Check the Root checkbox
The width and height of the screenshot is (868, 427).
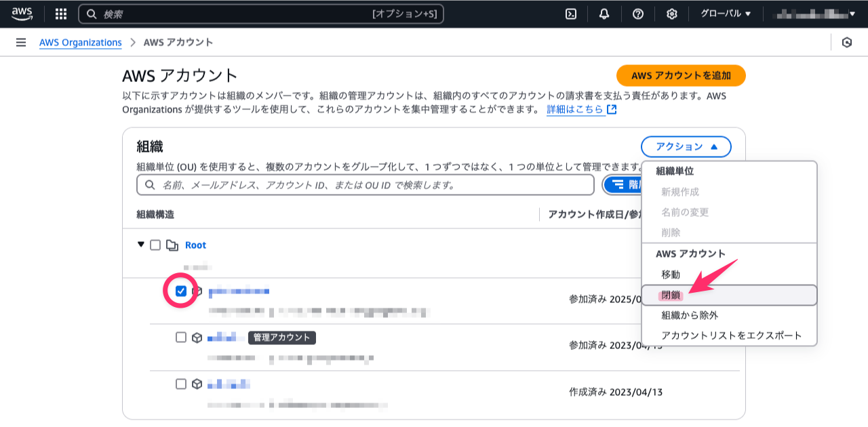point(155,245)
